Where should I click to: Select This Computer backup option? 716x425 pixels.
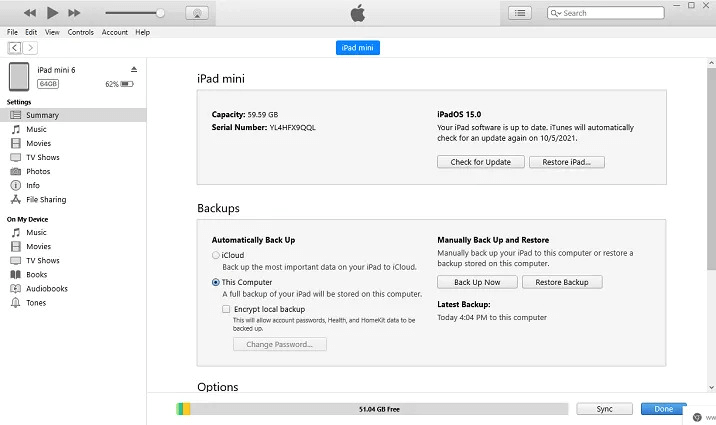tap(216, 282)
